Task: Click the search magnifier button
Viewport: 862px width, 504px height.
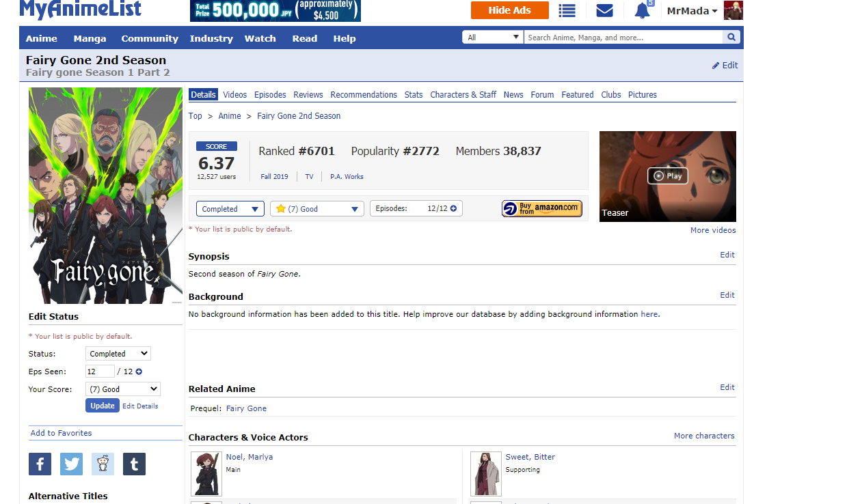Action: coord(731,38)
